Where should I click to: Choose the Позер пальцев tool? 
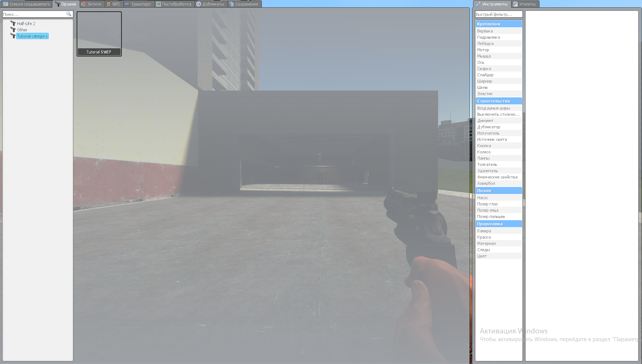coord(499,216)
